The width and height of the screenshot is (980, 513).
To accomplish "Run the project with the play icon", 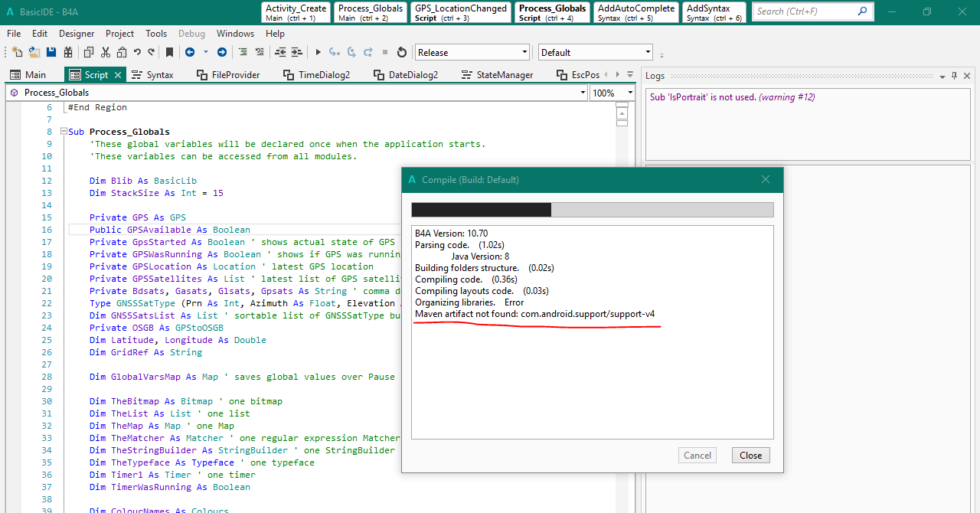I will pos(318,53).
